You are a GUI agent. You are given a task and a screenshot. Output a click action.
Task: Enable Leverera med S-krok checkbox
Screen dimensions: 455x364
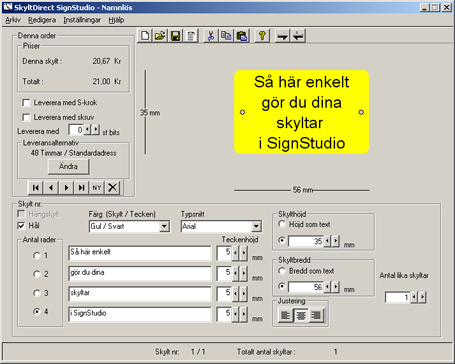pyautogui.click(x=26, y=103)
